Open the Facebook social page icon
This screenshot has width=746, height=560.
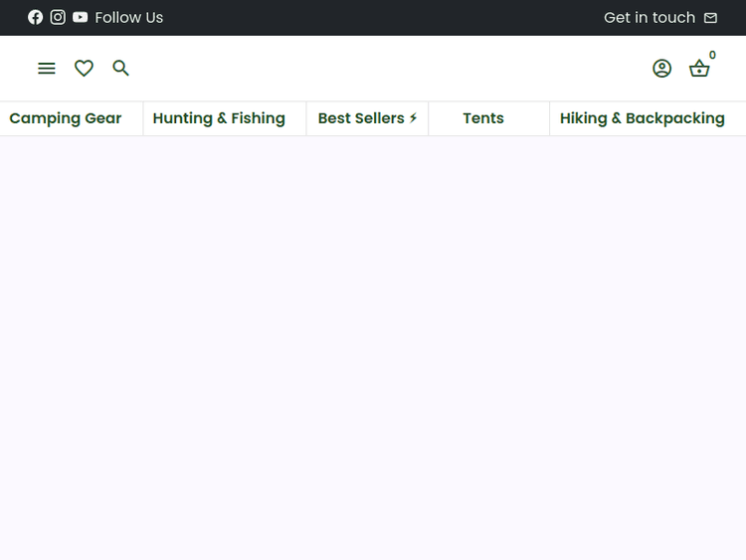(x=36, y=17)
